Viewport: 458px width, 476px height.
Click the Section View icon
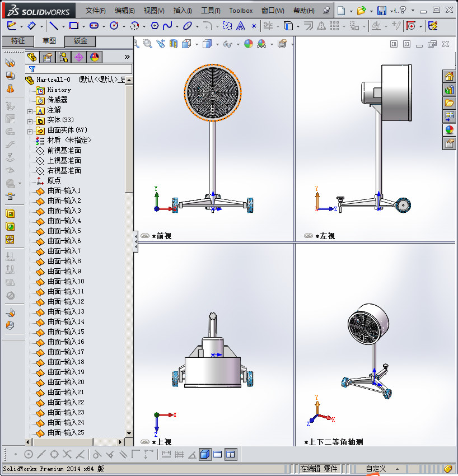pyautogui.click(x=174, y=44)
